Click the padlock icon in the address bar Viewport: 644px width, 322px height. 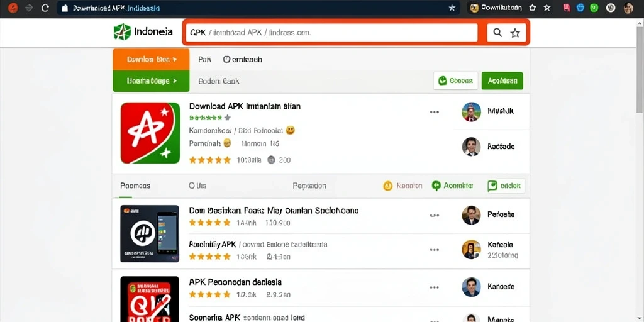pos(64,8)
